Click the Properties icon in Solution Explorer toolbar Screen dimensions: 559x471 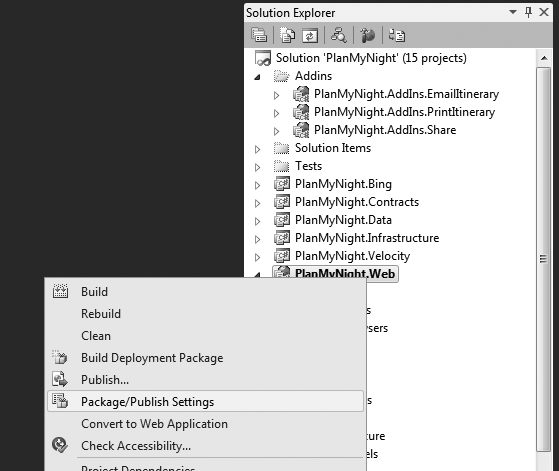pos(259,35)
